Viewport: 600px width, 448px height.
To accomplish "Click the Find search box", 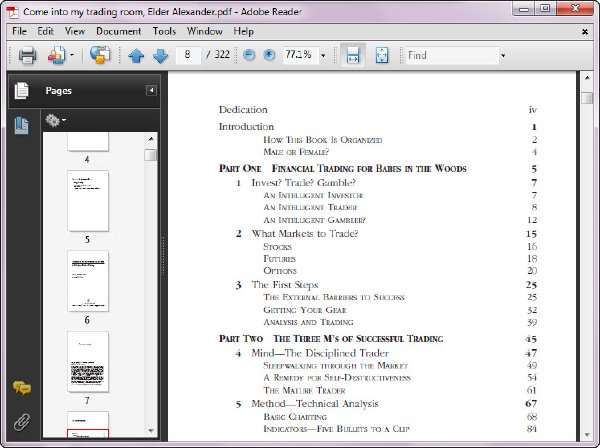I will (452, 55).
